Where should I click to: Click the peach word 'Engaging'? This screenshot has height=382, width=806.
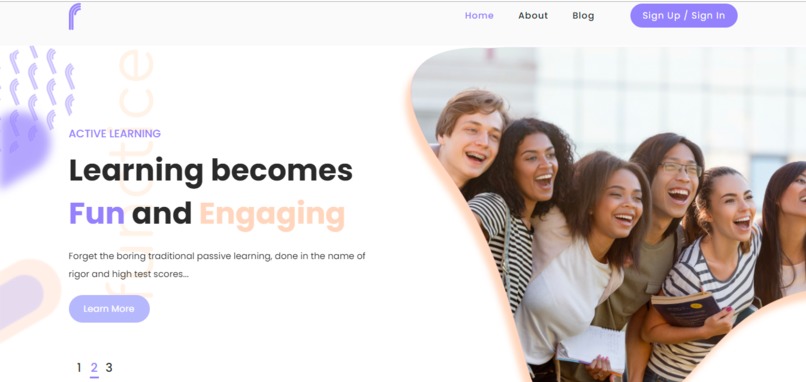pos(272,215)
